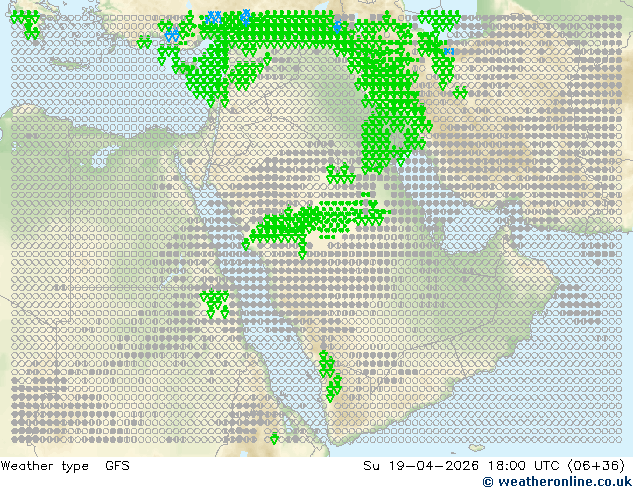The height and width of the screenshot is (490, 634).
Task: Click the forecast offset '(06+36)' text
Action: click(x=596, y=466)
